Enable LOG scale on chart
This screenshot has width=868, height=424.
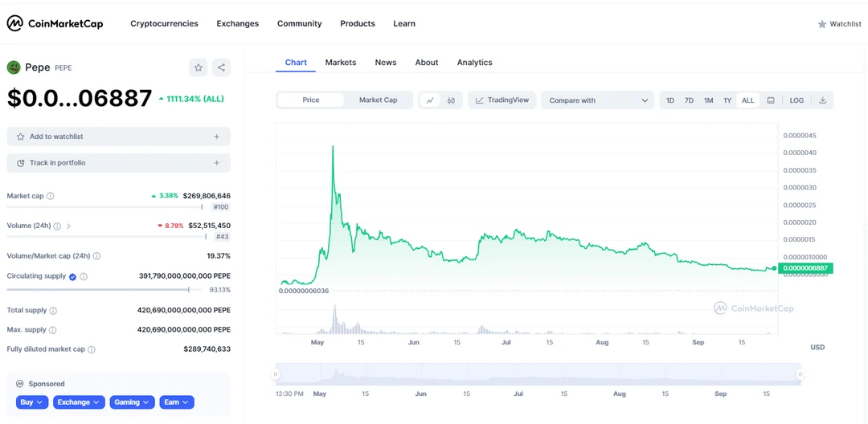(x=796, y=100)
